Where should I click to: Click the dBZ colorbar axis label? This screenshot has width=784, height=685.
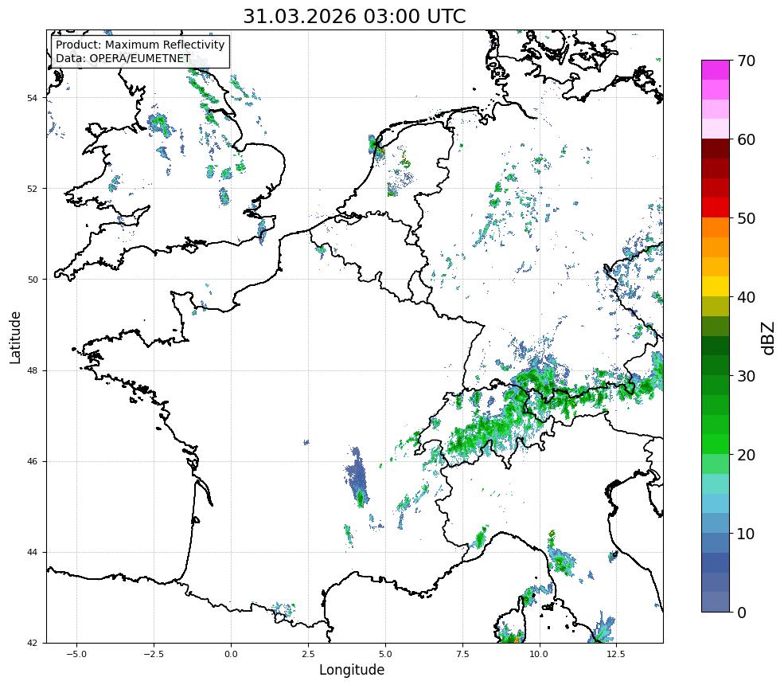pos(769,339)
